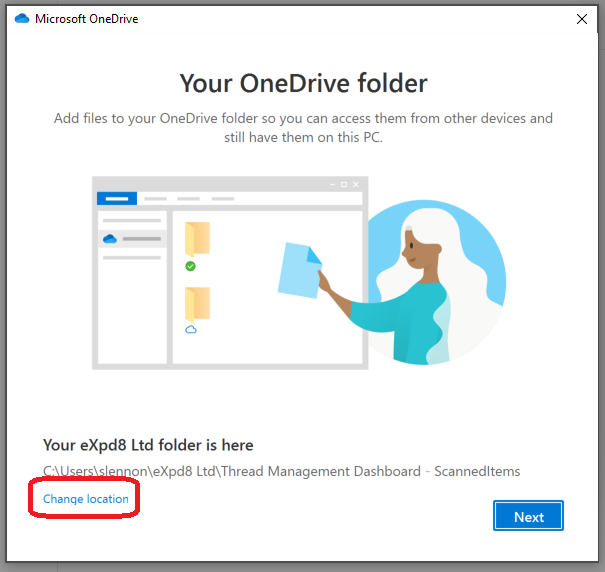Viewport: 605px width, 572px height.
Task: Click the 'Add files to your OneDrive folder' description
Action: coord(303,127)
